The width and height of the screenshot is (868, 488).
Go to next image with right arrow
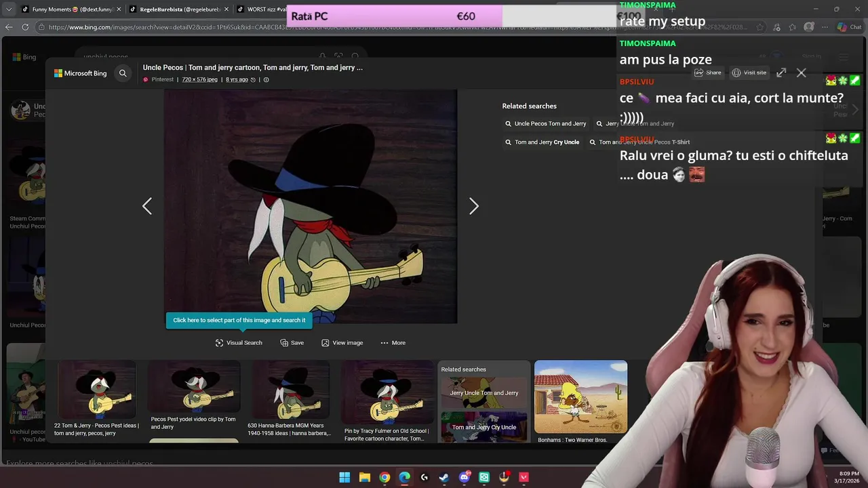click(474, 206)
